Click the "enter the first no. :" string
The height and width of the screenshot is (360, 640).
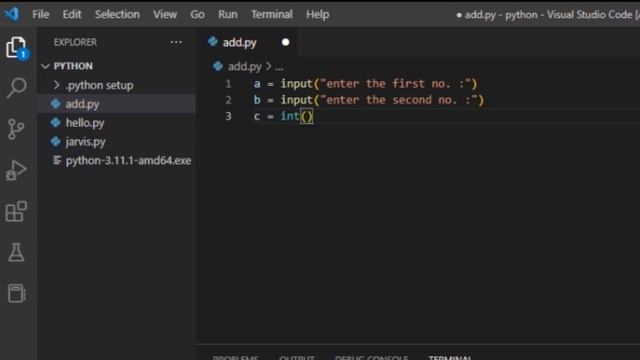pos(395,84)
